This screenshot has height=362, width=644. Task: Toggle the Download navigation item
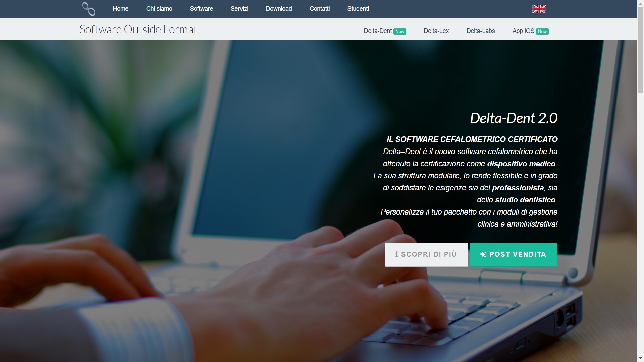279,9
